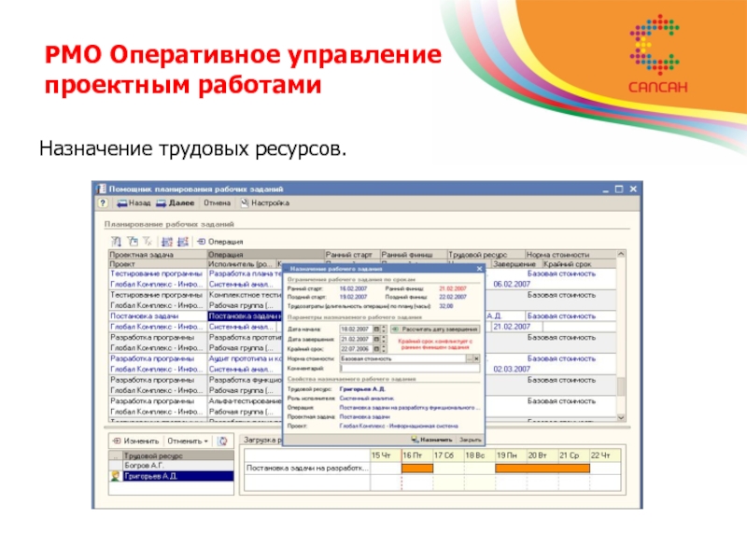The width and height of the screenshot is (747, 560).
Task: Select Богров А.Г. in the resource list
Action: pyautogui.click(x=178, y=465)
